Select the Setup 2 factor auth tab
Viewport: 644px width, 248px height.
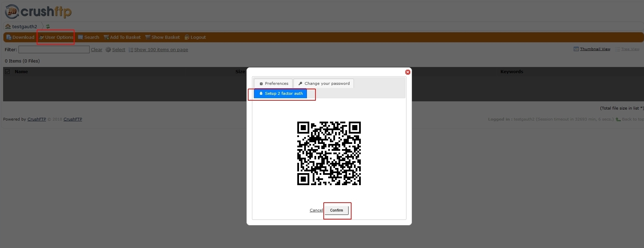click(280, 93)
